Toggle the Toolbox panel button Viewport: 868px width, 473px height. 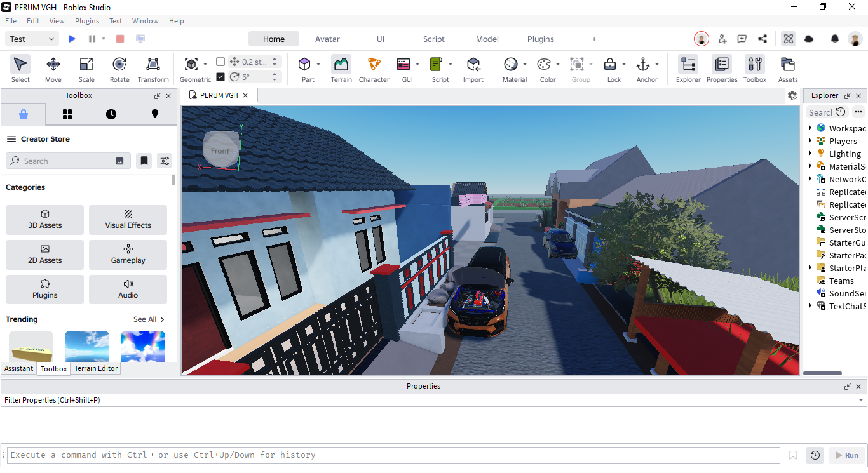(x=755, y=69)
